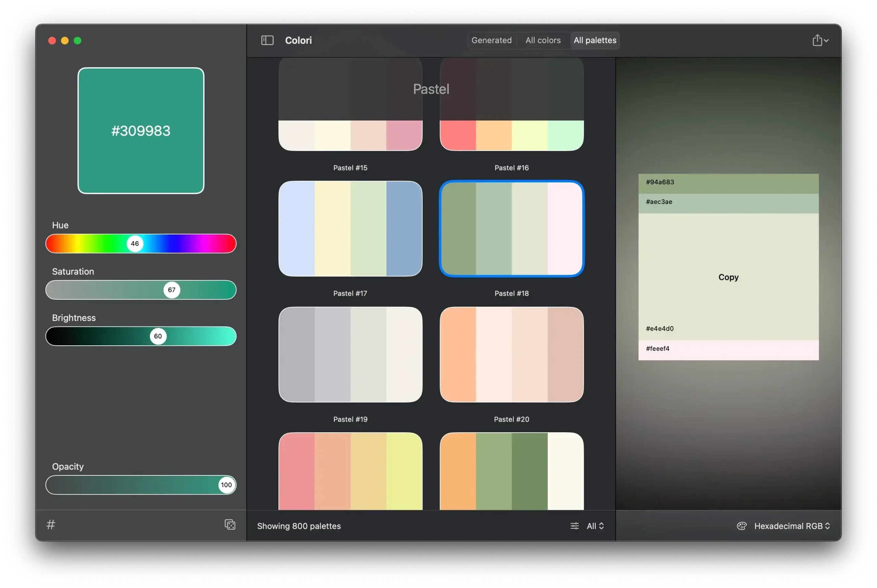
Task: Click the Copy button on palette preview
Action: pyautogui.click(x=728, y=277)
